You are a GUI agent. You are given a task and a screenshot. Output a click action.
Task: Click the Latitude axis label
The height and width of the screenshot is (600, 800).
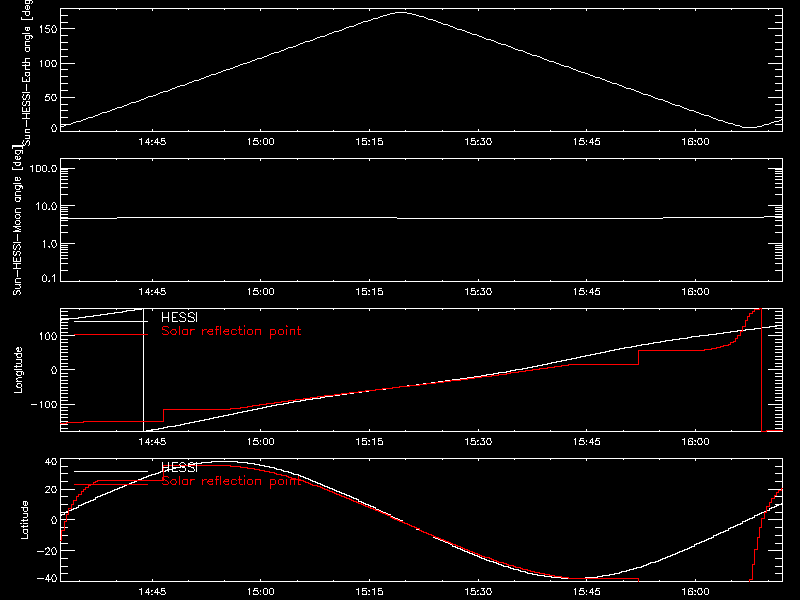[24, 520]
